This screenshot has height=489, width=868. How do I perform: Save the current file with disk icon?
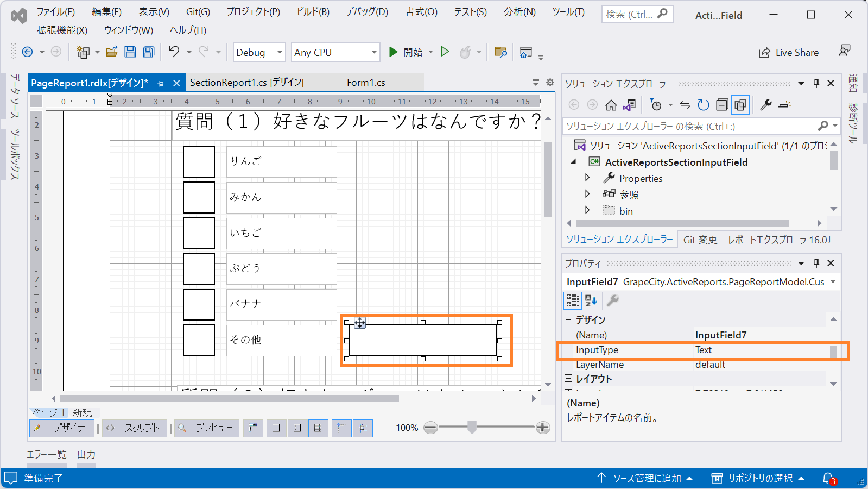130,52
